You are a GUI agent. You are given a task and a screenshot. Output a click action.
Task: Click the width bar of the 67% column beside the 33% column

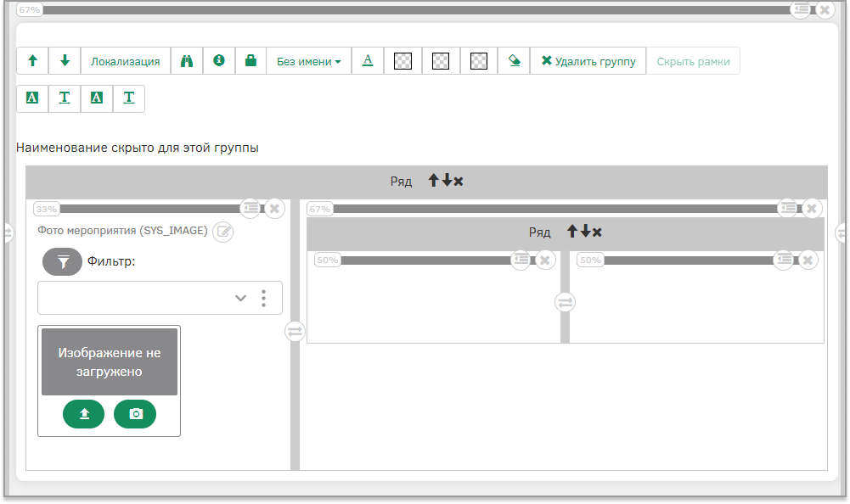pyautogui.click(x=555, y=209)
